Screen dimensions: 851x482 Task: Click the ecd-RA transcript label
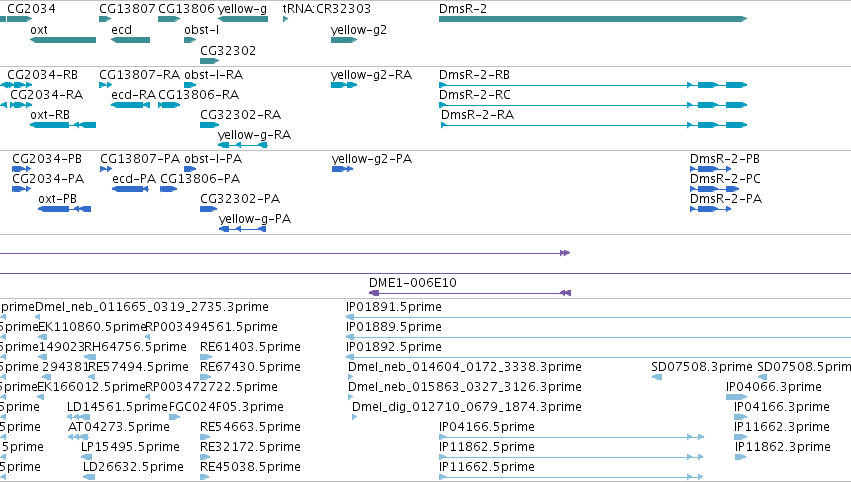pyautogui.click(x=134, y=94)
